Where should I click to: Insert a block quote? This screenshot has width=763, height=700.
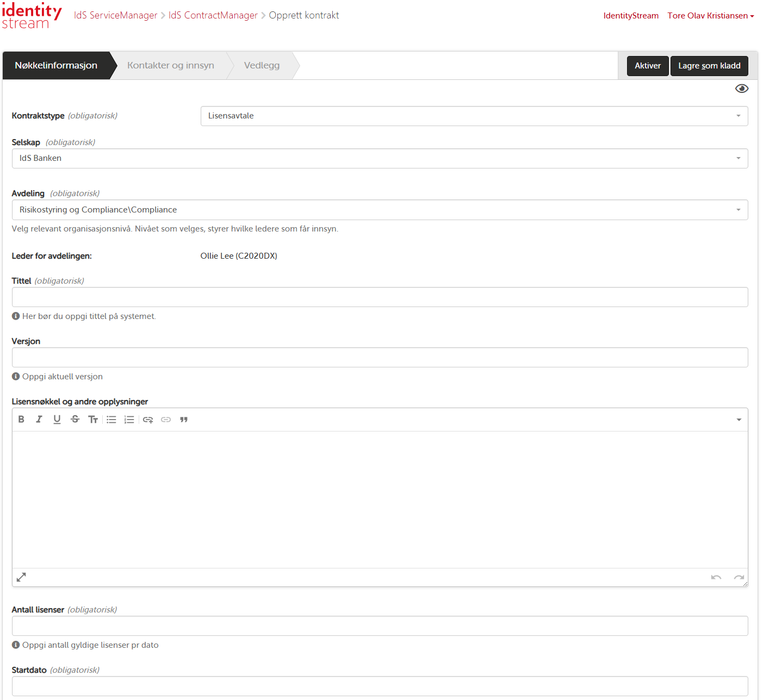pos(184,419)
